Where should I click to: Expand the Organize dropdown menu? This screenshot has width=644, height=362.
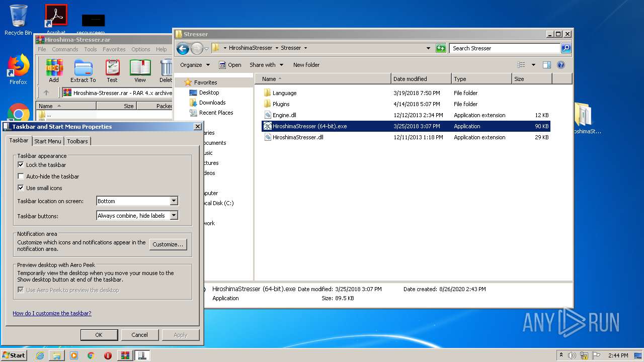[195, 65]
